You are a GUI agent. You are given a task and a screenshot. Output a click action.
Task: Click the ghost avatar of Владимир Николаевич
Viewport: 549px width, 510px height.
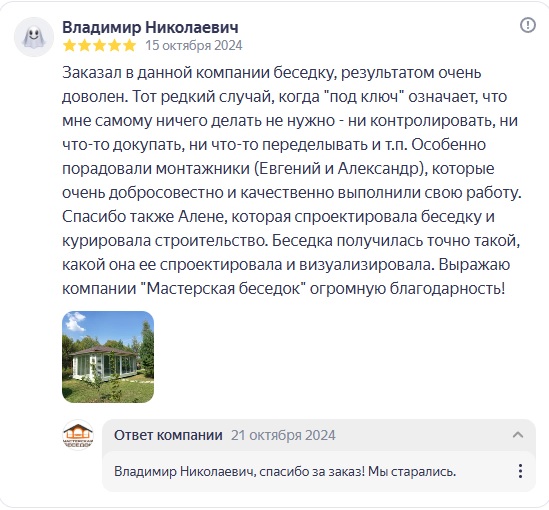pos(34,37)
